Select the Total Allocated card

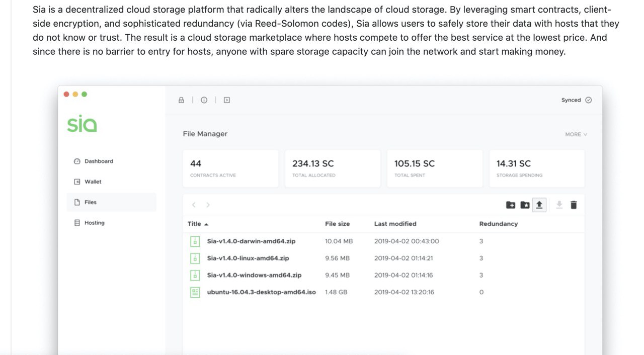[x=333, y=168]
